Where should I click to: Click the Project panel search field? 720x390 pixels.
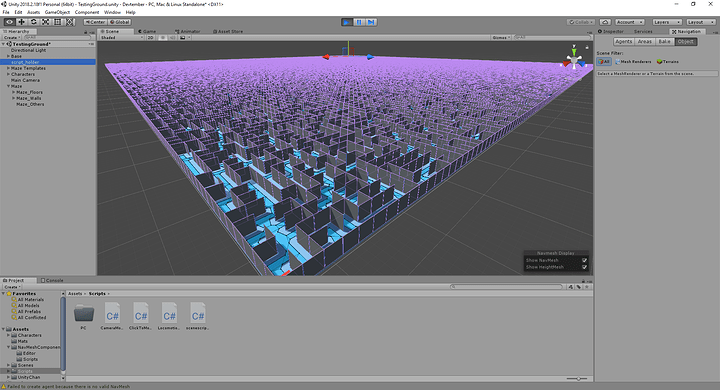click(506, 287)
